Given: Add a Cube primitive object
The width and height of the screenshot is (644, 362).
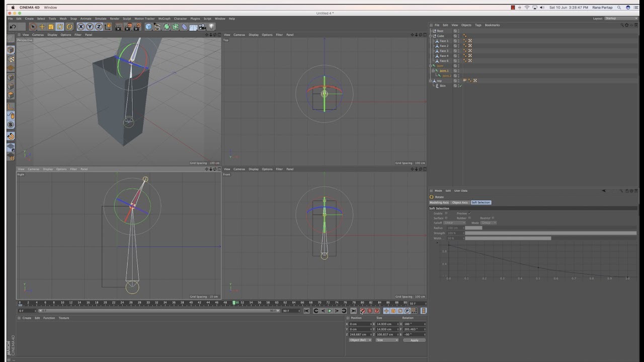Looking at the screenshot, I should coord(148,27).
